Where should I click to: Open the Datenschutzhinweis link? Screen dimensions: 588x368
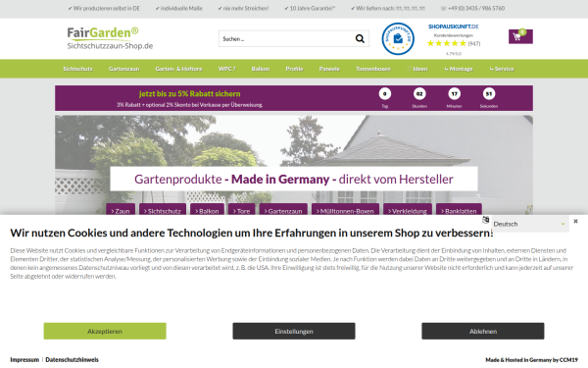(72, 360)
